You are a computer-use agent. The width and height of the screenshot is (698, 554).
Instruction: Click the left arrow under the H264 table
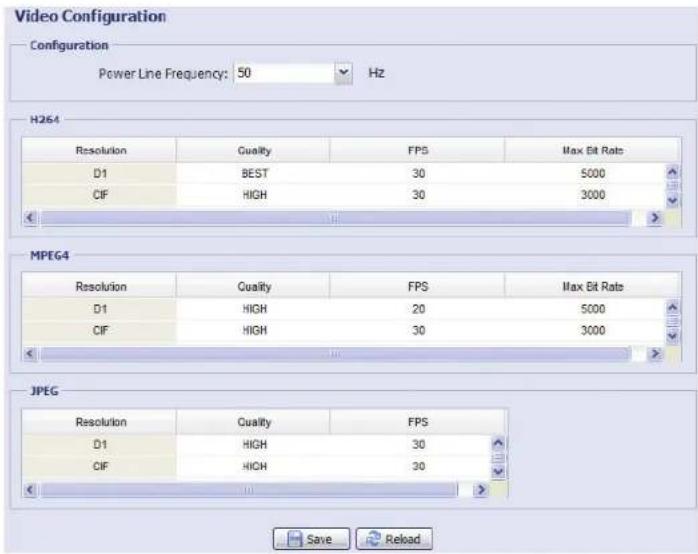point(30,218)
